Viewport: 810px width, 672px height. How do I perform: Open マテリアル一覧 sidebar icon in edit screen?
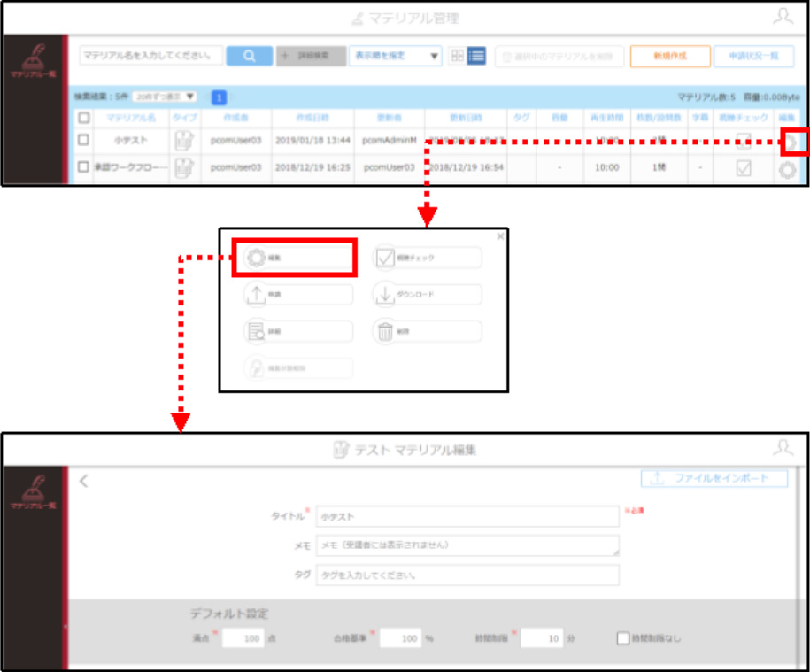(34, 492)
